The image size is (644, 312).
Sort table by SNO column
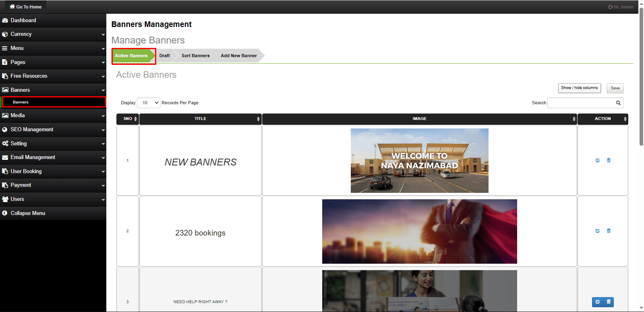pyautogui.click(x=128, y=119)
